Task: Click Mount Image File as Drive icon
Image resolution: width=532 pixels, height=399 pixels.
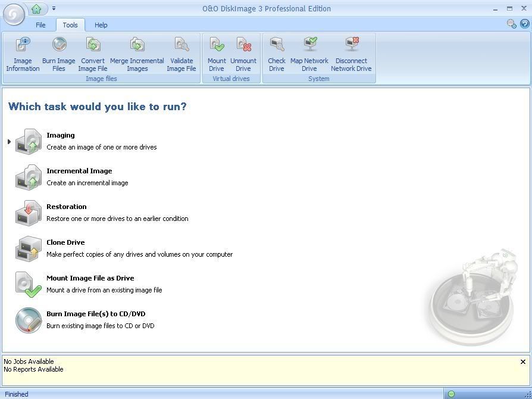Action: pyautogui.click(x=29, y=284)
